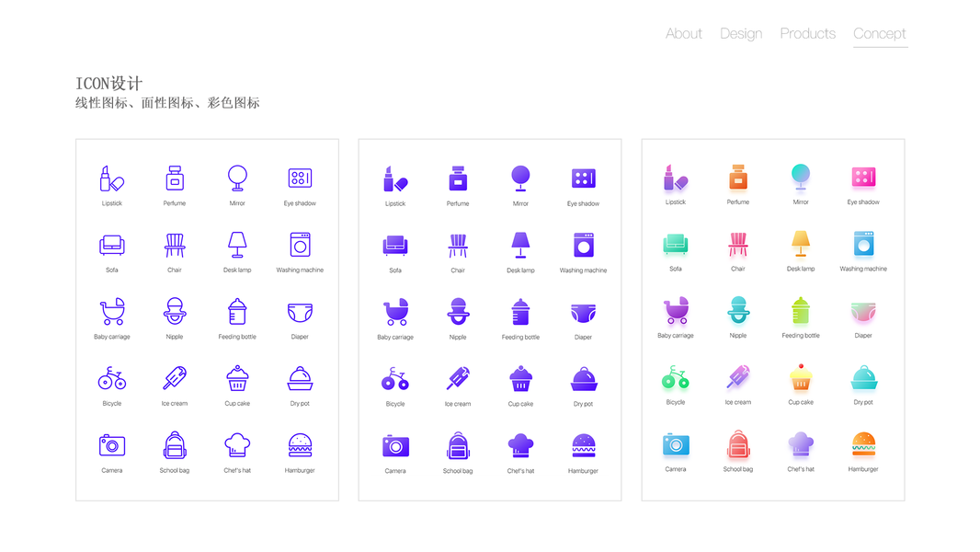Click the solid purple Lipstick icon
This screenshot has height=552, width=980.
click(395, 179)
